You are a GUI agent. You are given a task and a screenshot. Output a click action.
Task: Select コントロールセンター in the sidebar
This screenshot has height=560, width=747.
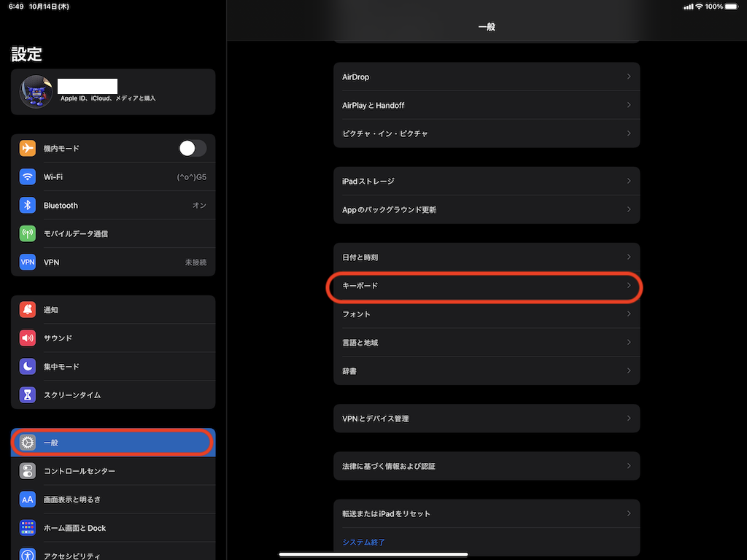pyautogui.click(x=79, y=471)
